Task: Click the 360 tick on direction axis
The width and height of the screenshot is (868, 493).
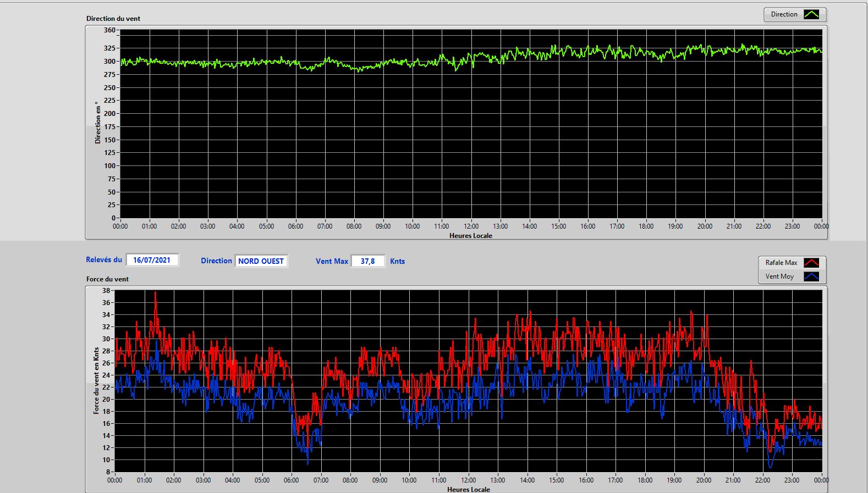Action: coord(109,30)
